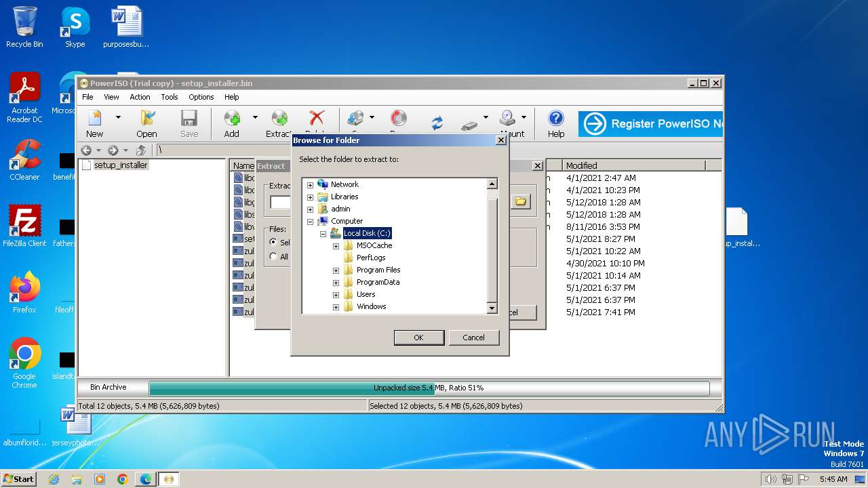Select the 'All files' radio button

pos(273,256)
